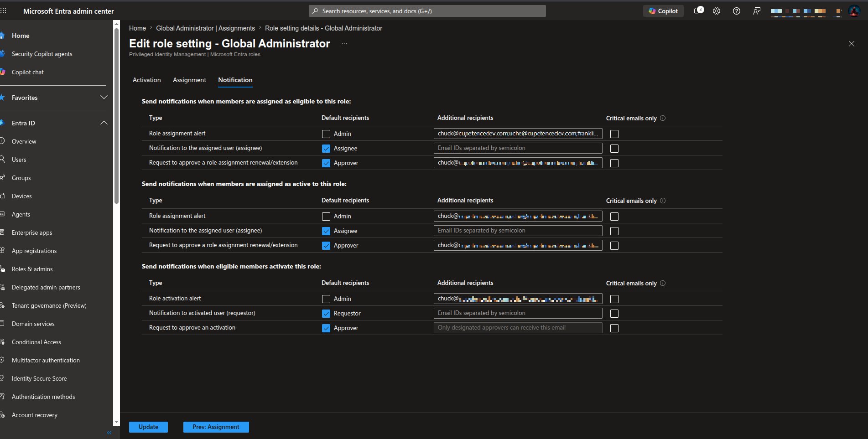
Task: Open portal settings gear
Action: point(717,11)
